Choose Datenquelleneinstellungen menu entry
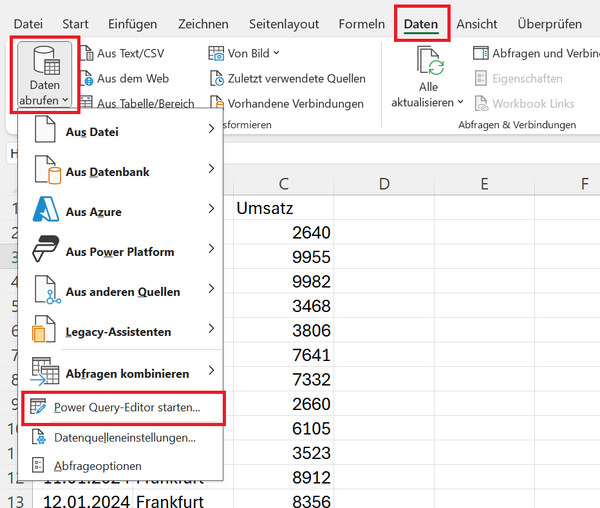The image size is (600, 508). point(121,437)
